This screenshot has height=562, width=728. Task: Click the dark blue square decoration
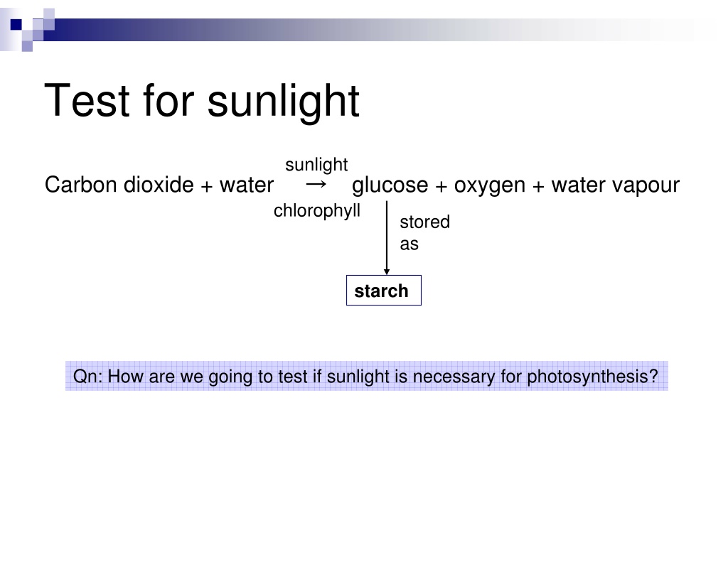16,24
